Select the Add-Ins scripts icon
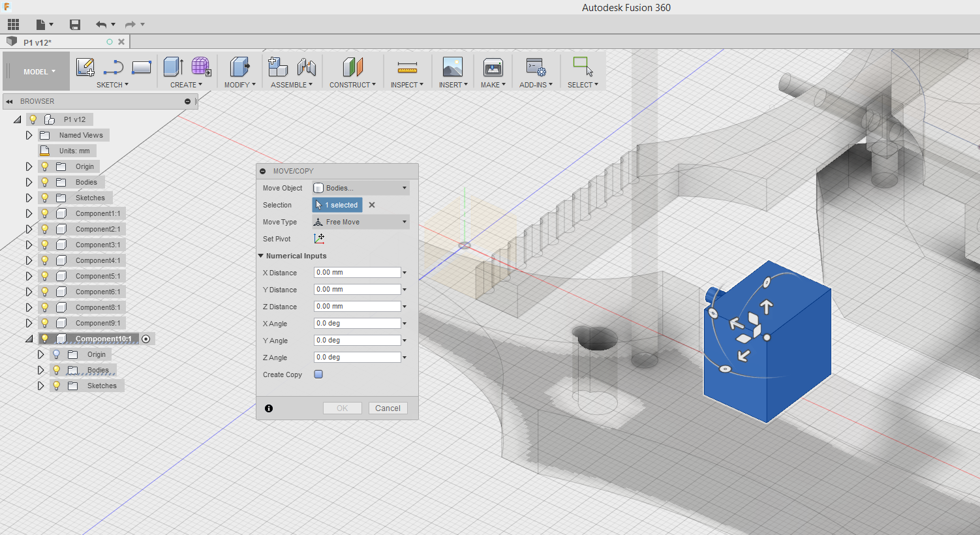 coord(536,67)
